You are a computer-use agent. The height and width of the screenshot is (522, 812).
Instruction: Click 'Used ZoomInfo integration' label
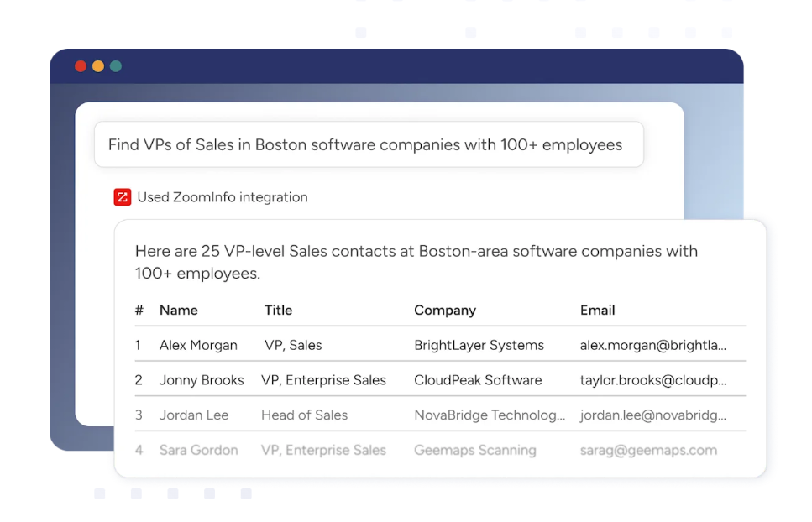click(x=223, y=197)
